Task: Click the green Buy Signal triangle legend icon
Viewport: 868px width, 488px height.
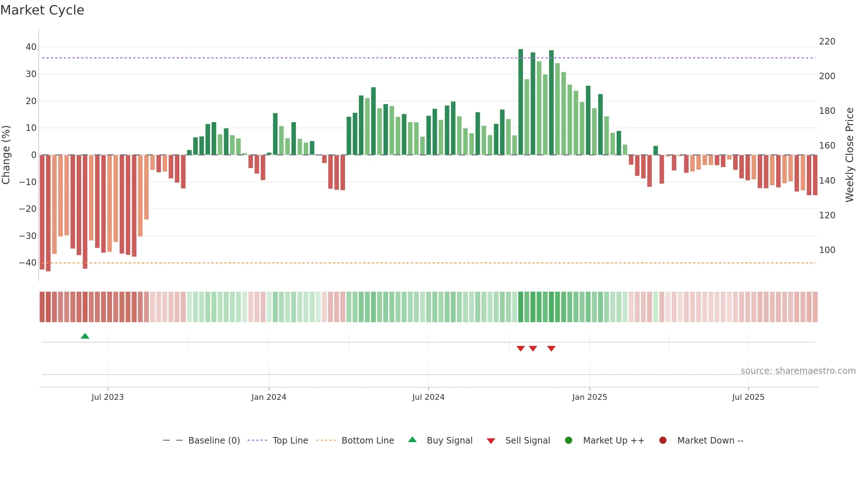Action: tap(412, 440)
